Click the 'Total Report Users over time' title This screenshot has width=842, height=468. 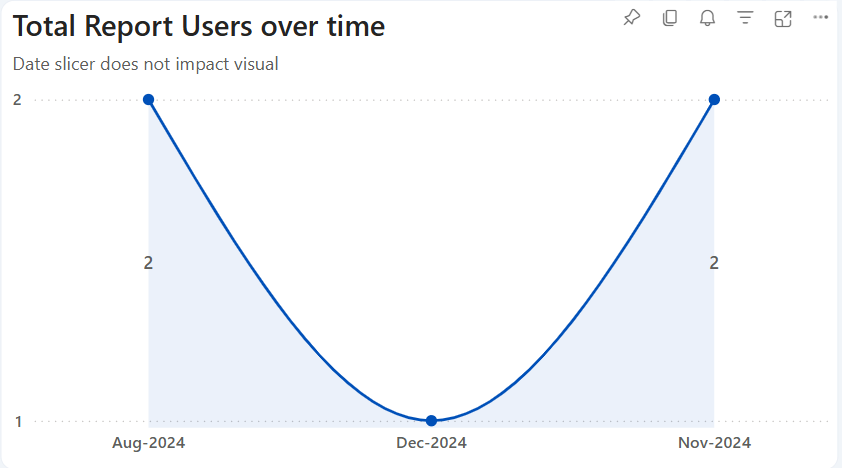[x=198, y=27]
